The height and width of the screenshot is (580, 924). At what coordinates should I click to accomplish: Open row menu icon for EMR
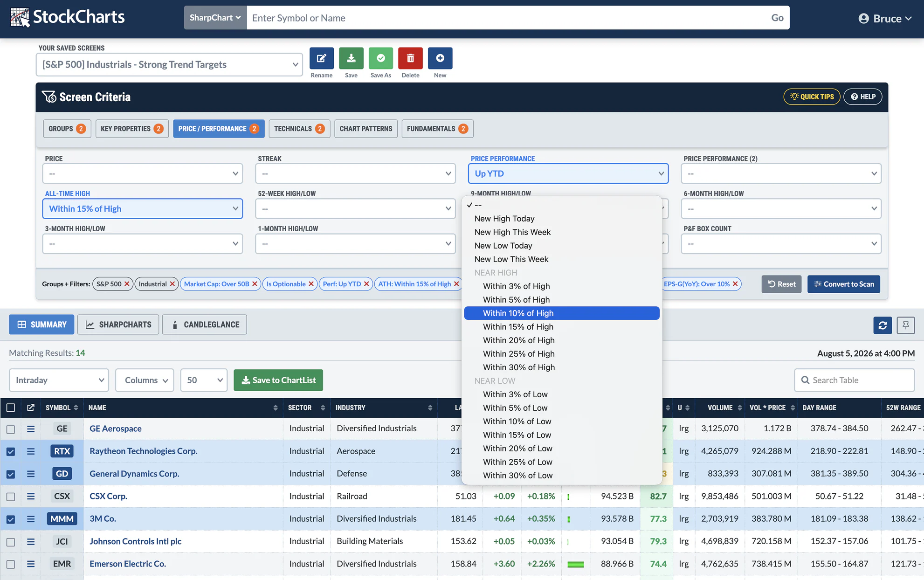pos(31,564)
